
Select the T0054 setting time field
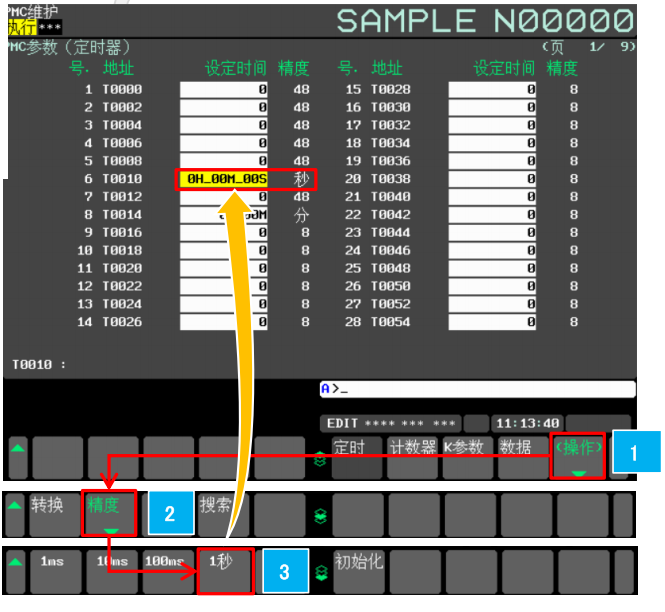[x=492, y=322]
